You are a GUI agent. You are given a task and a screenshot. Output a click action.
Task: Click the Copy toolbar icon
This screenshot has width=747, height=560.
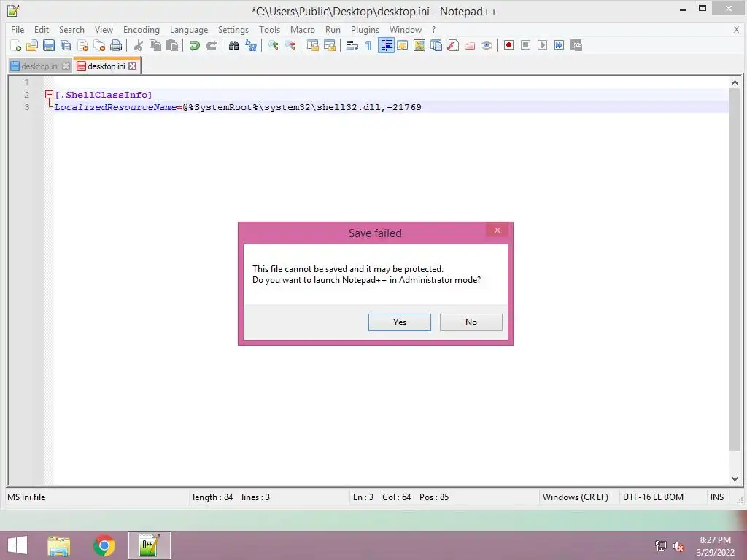tap(155, 45)
